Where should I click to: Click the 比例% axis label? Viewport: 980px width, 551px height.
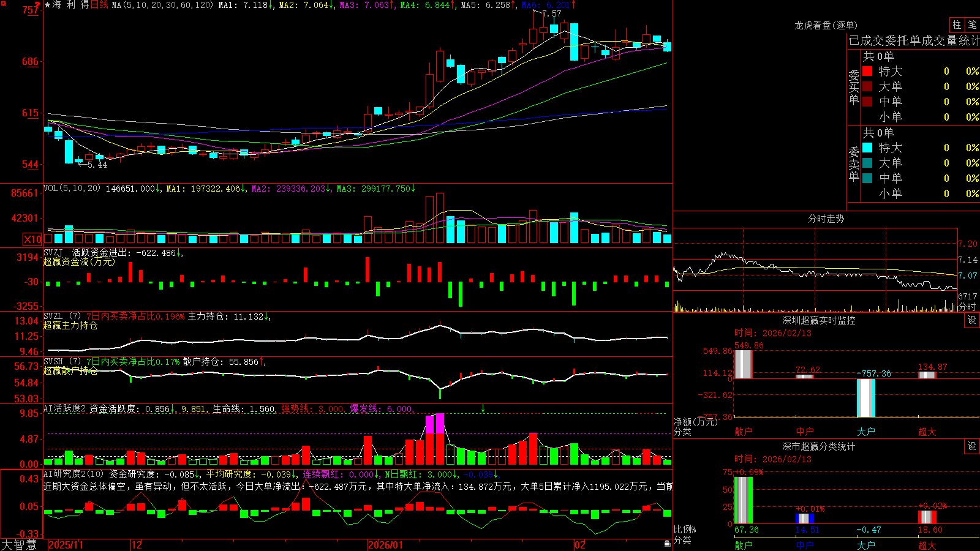pos(685,529)
